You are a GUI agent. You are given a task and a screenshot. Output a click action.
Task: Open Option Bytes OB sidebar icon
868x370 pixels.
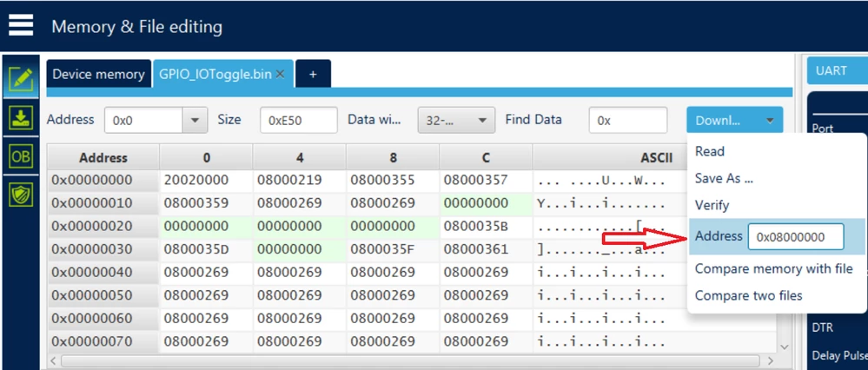click(x=21, y=156)
